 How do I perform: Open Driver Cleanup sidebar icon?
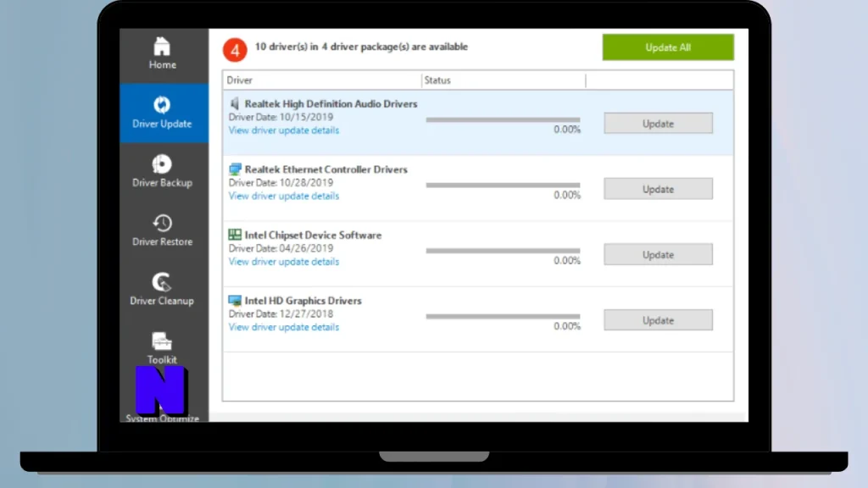pos(162,282)
